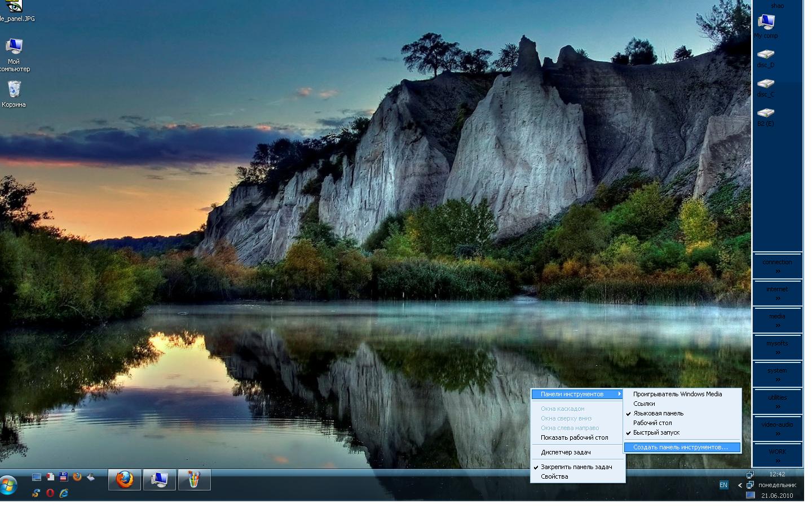Click the Show Desktop quick launch icon
Screen dimensions: 812x508
37,477
